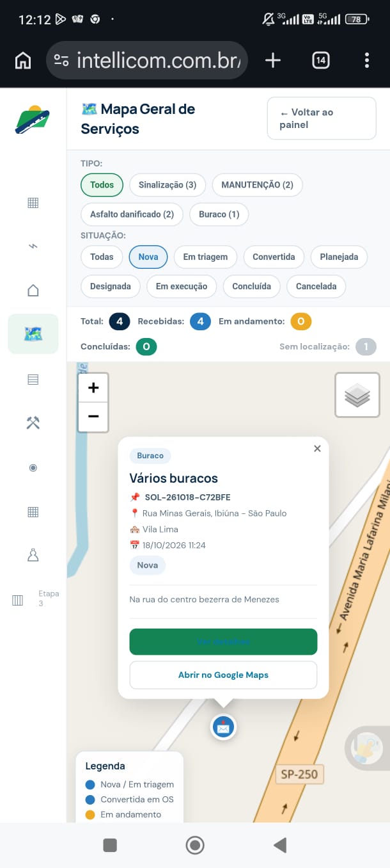Tap the Android recent apps square button

[110, 846]
